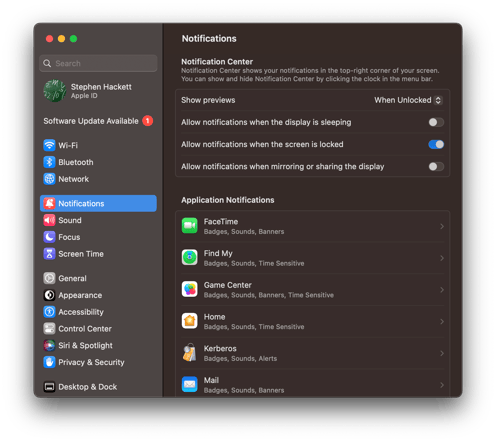Open Appearance settings label
The width and height of the screenshot is (496, 442).
[80, 295]
